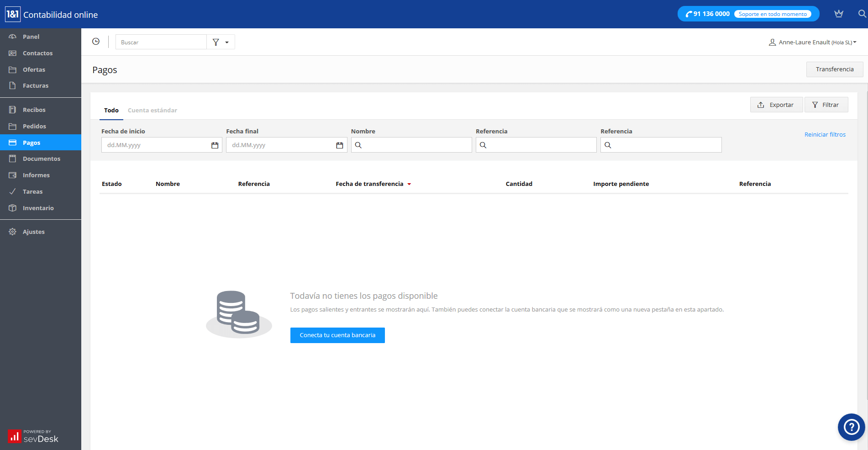Go to Facturas in sidebar
The width and height of the screenshot is (868, 450).
[35, 85]
